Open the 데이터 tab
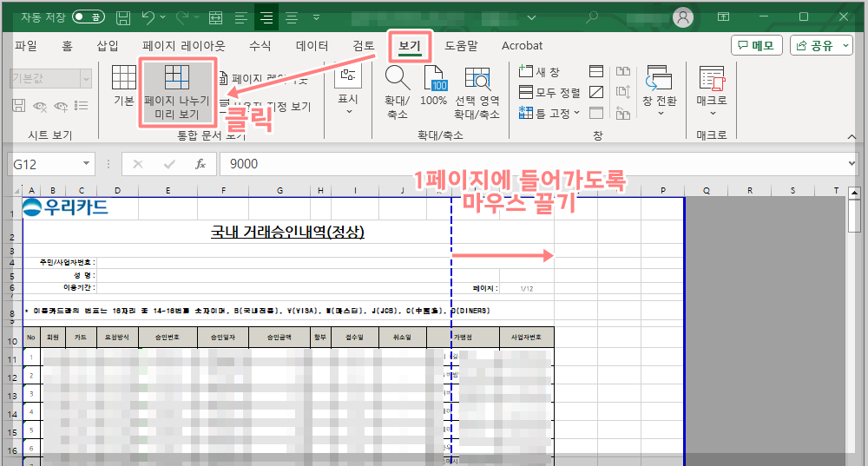 312,45
